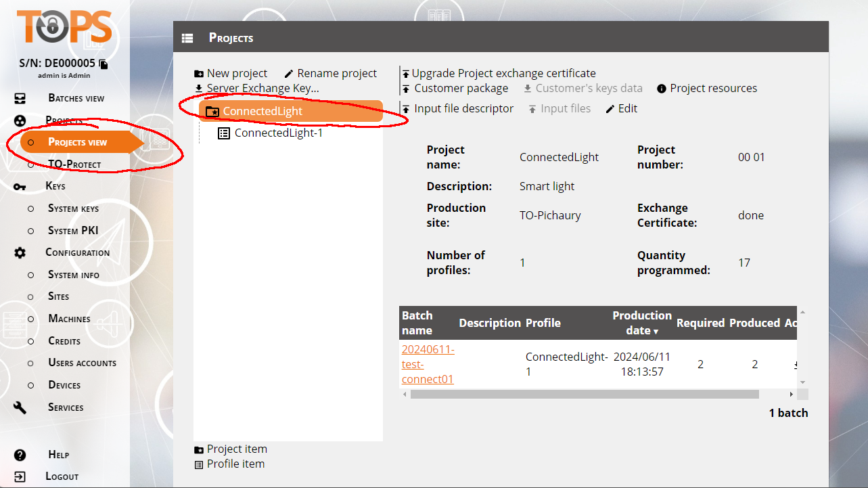The image size is (868, 488).
Task: Open the Users accounts page
Action: [x=82, y=363]
